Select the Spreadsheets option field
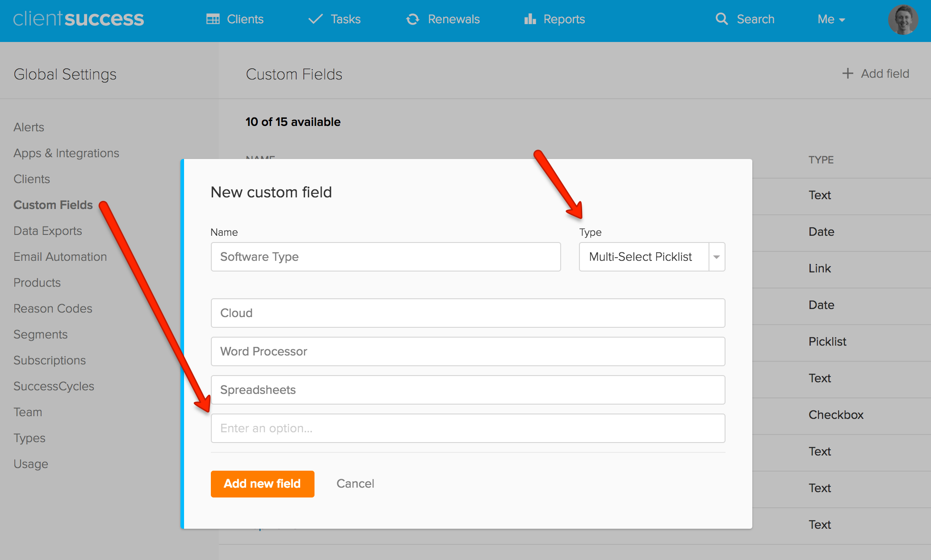The height and width of the screenshot is (560, 931). click(x=467, y=389)
